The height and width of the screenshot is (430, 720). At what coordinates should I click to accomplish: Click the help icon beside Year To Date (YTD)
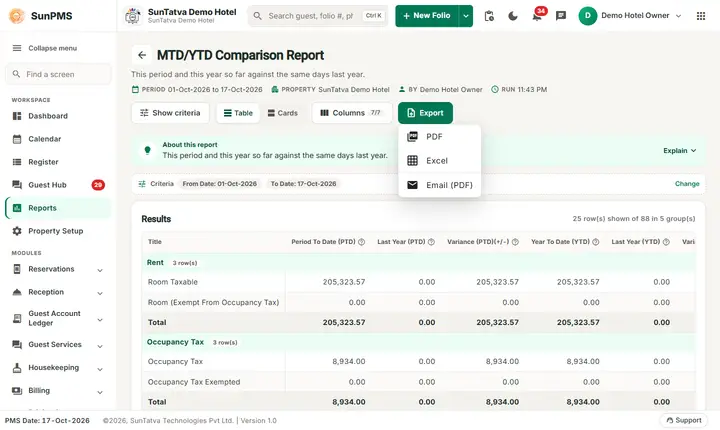pyautogui.click(x=596, y=242)
